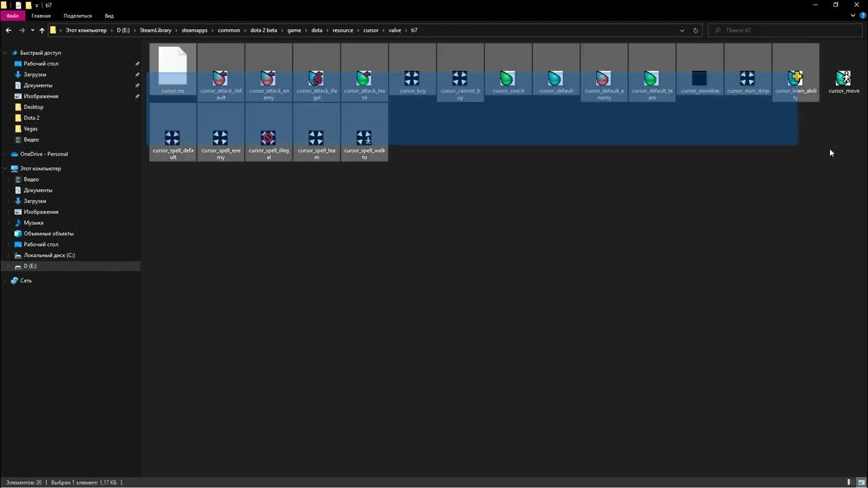Select the cursor_spell_illegal file
868x488 pixels.
[269, 132]
